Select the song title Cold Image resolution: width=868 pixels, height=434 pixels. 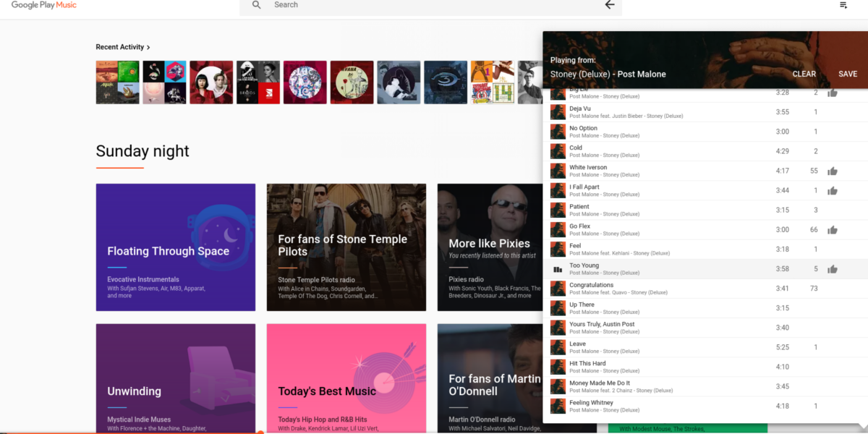pyautogui.click(x=576, y=148)
